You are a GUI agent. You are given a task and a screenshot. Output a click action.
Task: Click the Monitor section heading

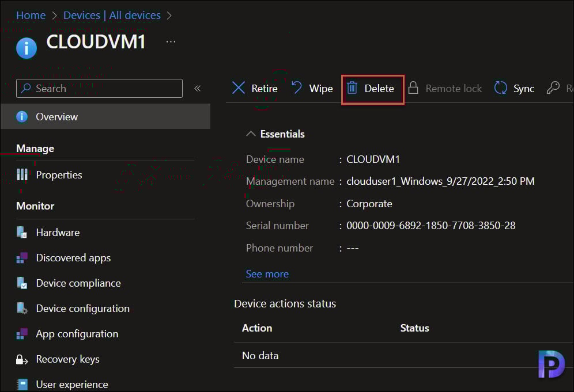pyautogui.click(x=35, y=206)
